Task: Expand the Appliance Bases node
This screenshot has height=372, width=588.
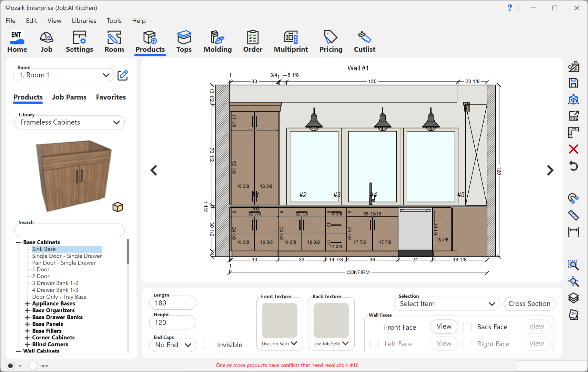Action: [27, 304]
